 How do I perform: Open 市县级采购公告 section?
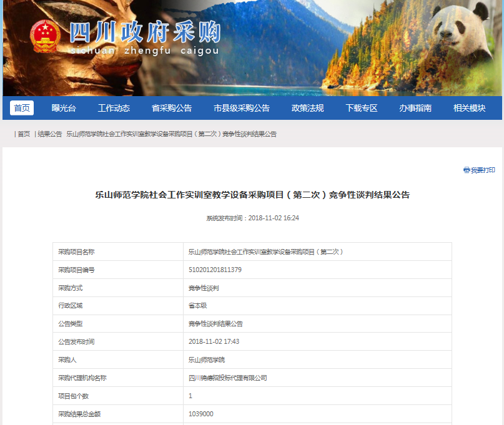tap(242, 108)
